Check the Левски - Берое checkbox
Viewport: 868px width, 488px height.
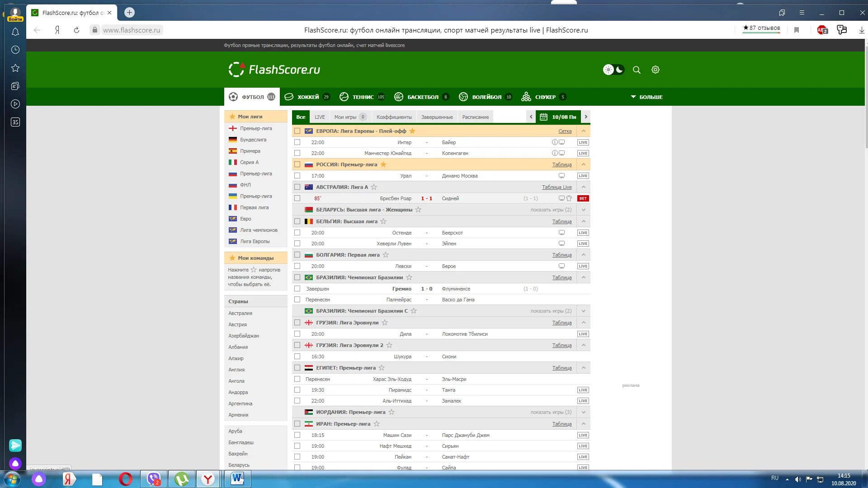click(297, 266)
